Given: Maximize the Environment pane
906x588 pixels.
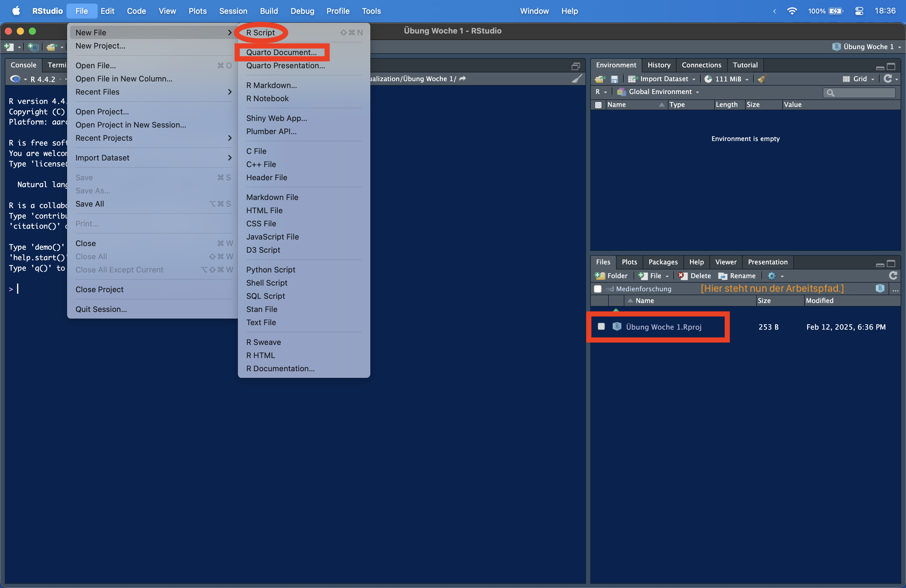Looking at the screenshot, I should (891, 66).
